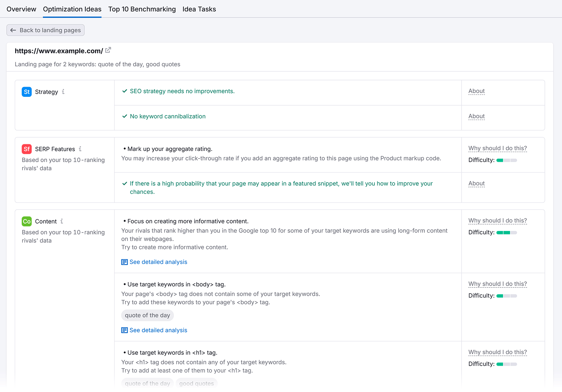Screen dimensions: 562x392
Task: Click the info icon next to Content
Action: [62, 221]
